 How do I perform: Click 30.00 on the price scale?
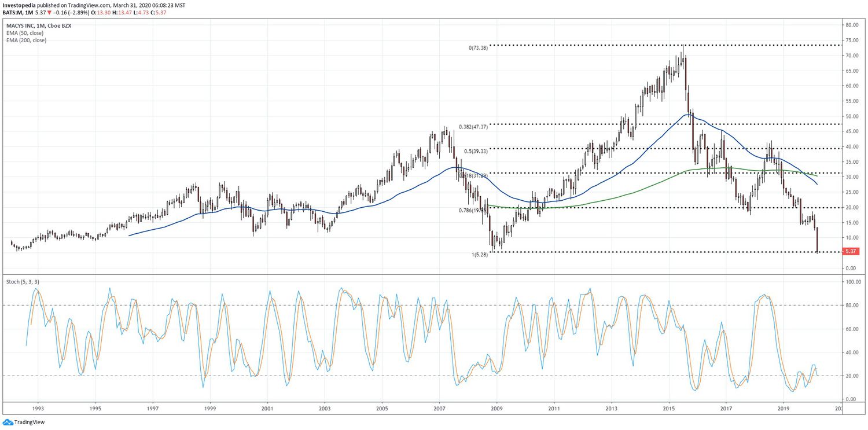click(x=851, y=177)
